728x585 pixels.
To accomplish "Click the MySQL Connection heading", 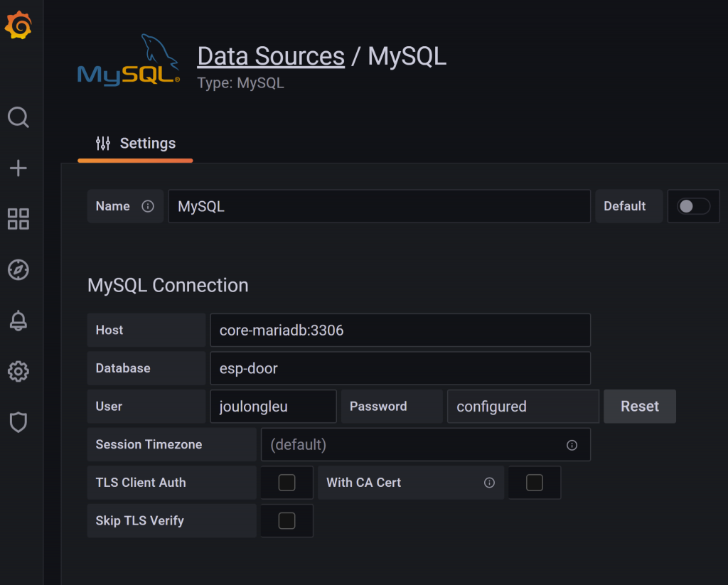I will [x=168, y=285].
